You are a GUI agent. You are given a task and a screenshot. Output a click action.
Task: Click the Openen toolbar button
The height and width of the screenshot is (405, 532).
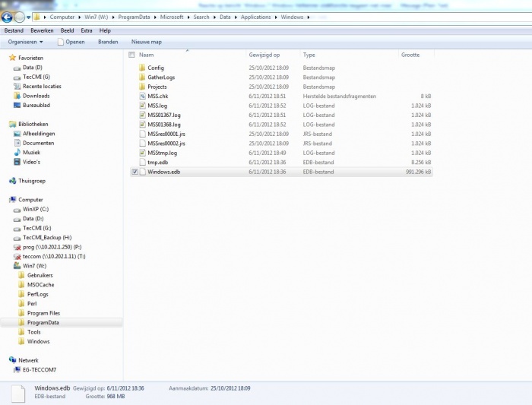click(71, 42)
